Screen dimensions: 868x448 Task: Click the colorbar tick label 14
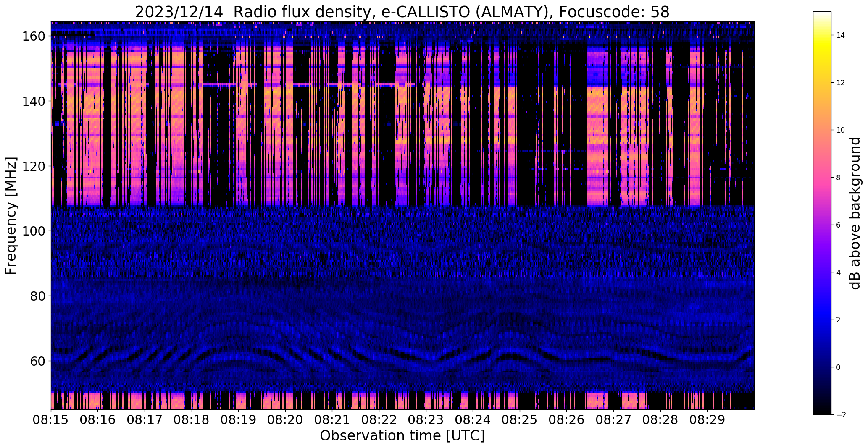pyautogui.click(x=841, y=35)
